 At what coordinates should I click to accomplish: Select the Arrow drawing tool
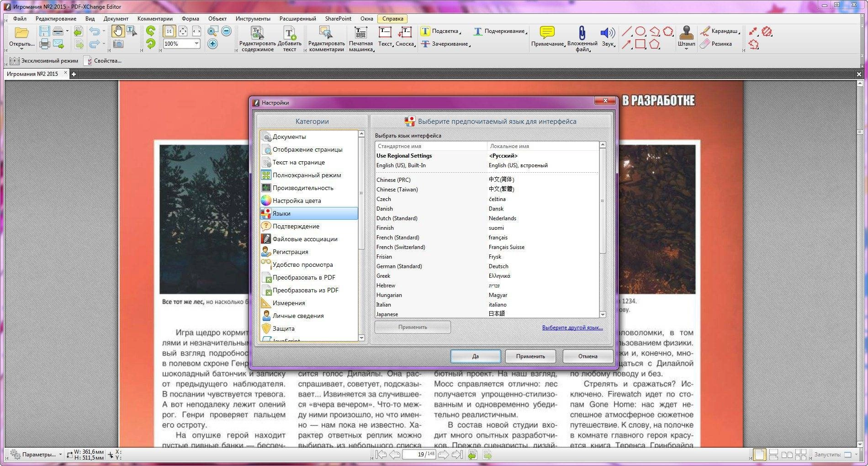point(626,44)
